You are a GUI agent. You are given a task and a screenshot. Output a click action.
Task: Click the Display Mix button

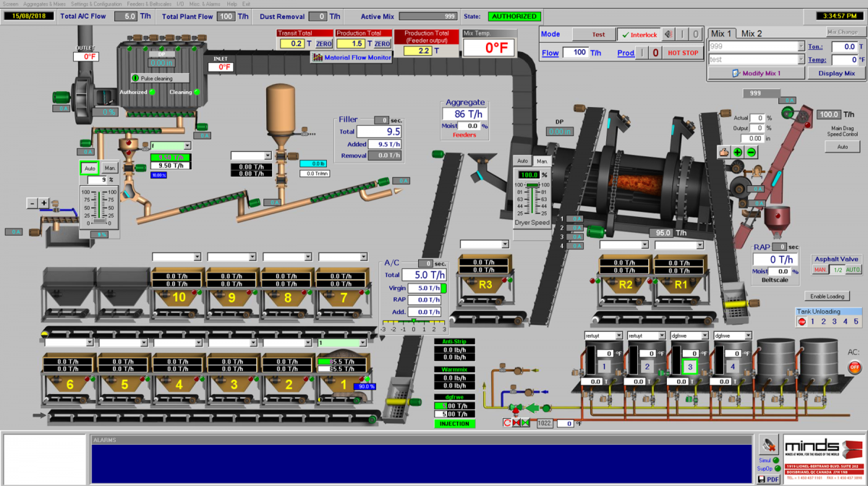pos(835,73)
